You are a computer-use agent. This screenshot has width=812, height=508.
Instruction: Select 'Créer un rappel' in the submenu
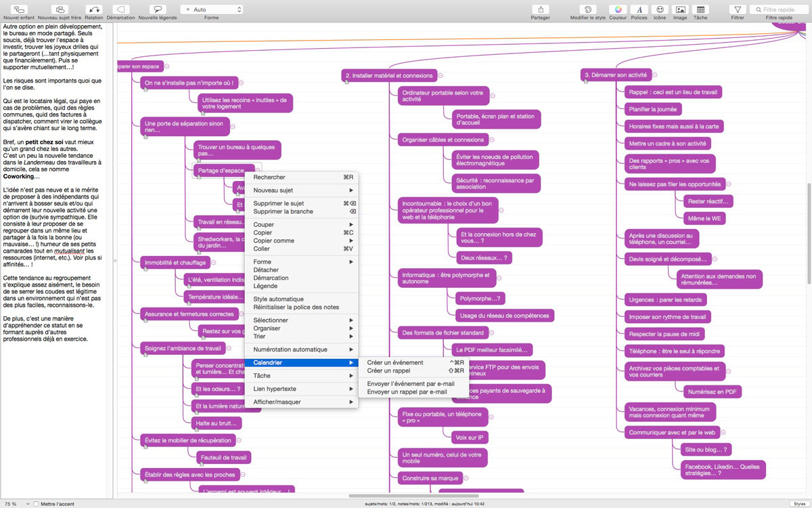415,371
